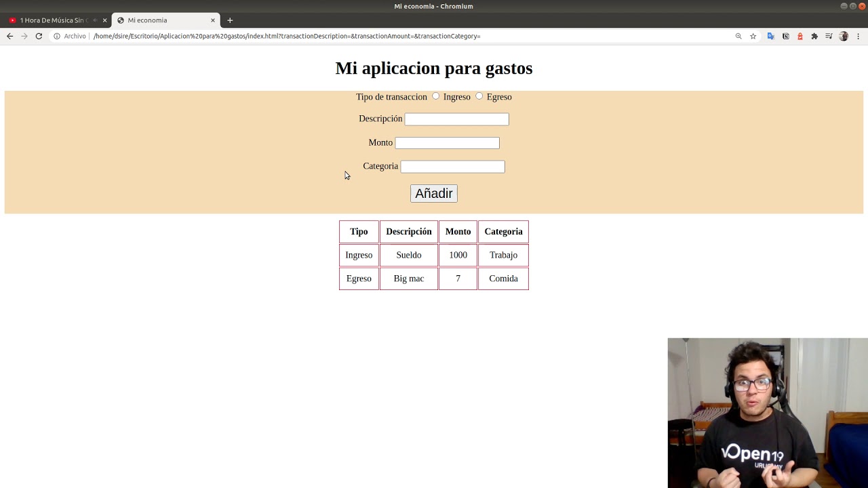
Task: Open the Google Translate extension
Action: tap(771, 36)
